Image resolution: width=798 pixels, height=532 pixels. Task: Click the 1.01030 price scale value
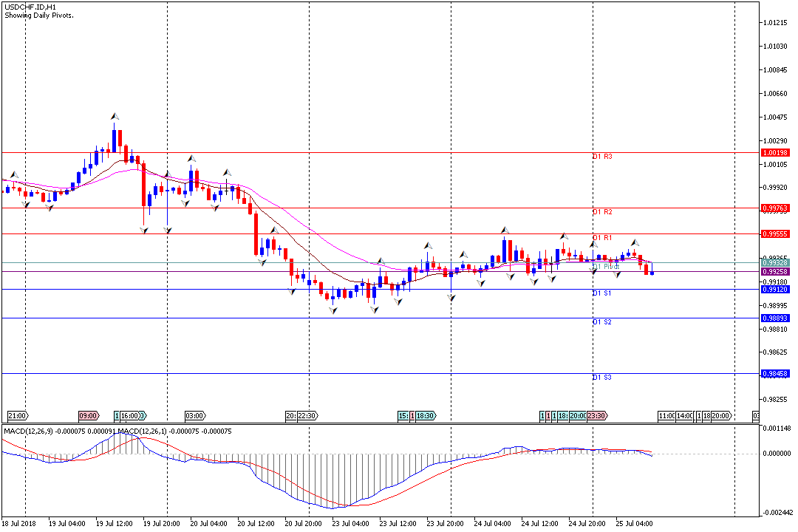click(776, 47)
